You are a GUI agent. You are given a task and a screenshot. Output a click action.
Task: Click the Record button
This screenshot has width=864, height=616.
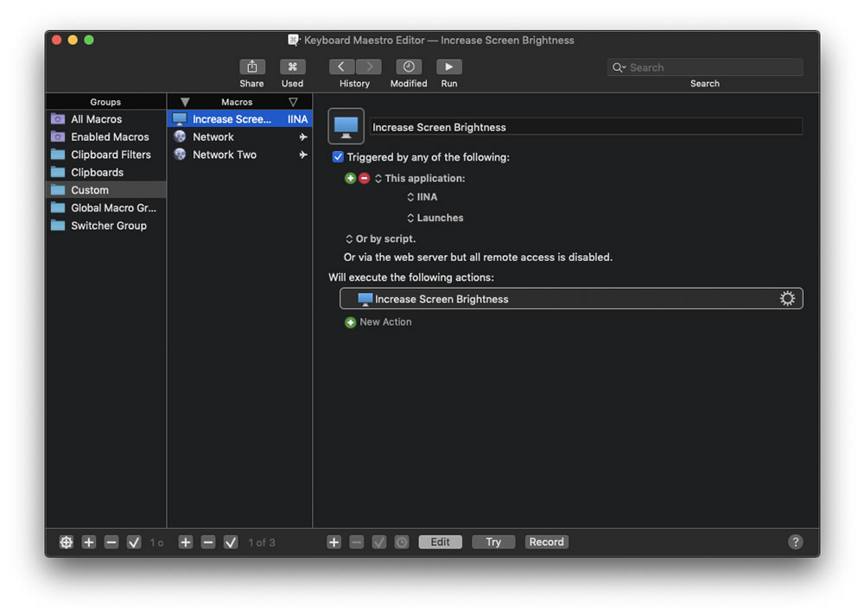click(547, 543)
